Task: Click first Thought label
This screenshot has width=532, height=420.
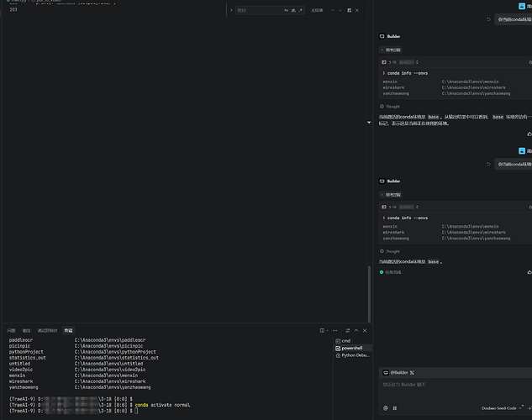Action: [392, 107]
